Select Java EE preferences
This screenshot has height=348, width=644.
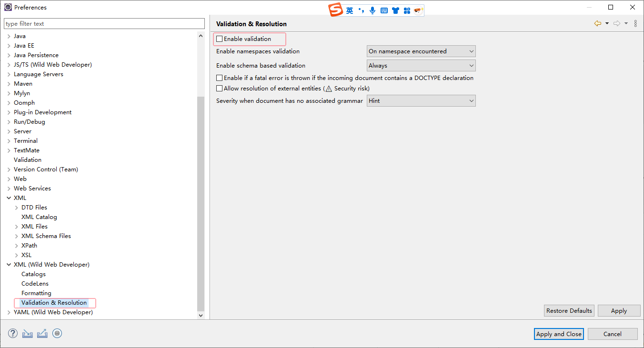coord(24,46)
